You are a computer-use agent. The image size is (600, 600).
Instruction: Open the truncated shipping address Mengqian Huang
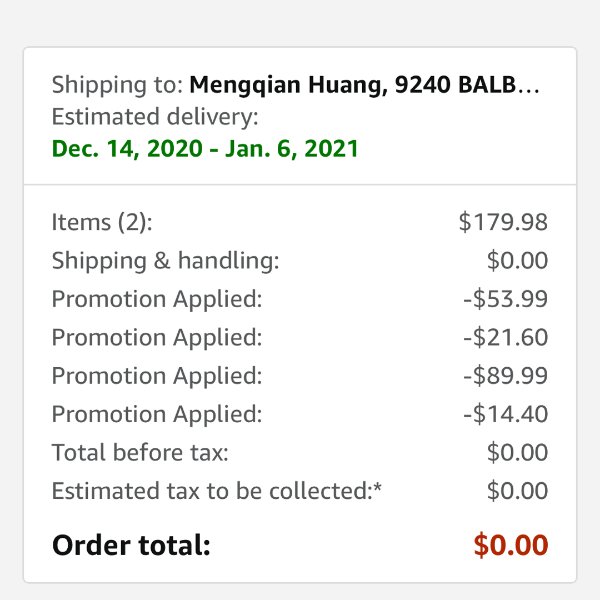point(364,85)
